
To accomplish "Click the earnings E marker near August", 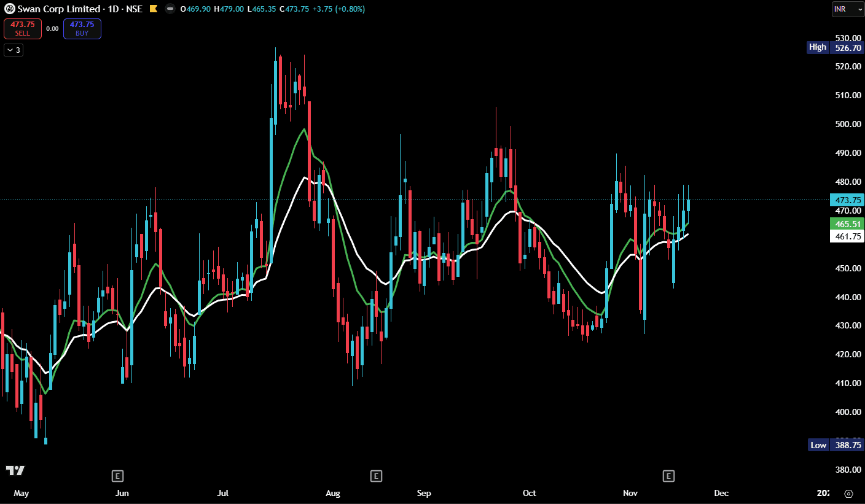I will pos(376,475).
